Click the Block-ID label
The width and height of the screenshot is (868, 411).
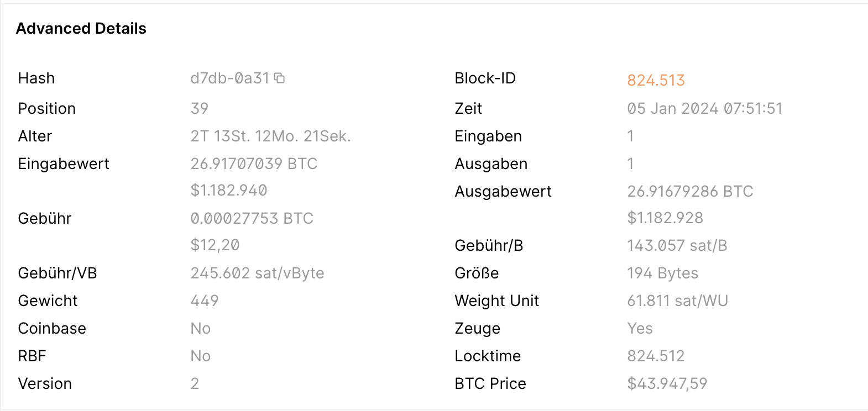pyautogui.click(x=485, y=78)
